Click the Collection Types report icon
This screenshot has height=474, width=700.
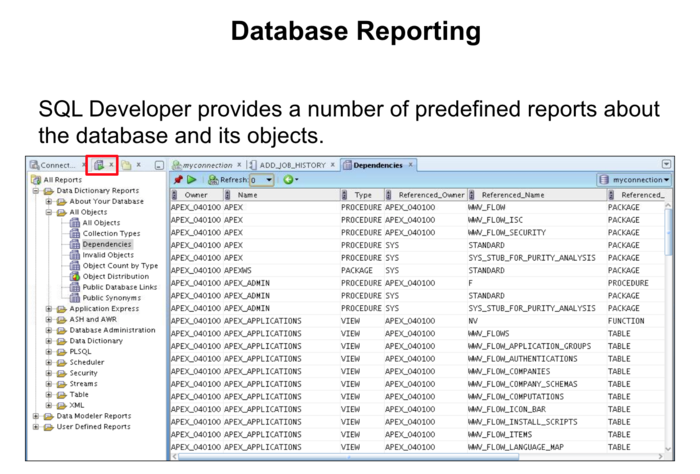(75, 233)
